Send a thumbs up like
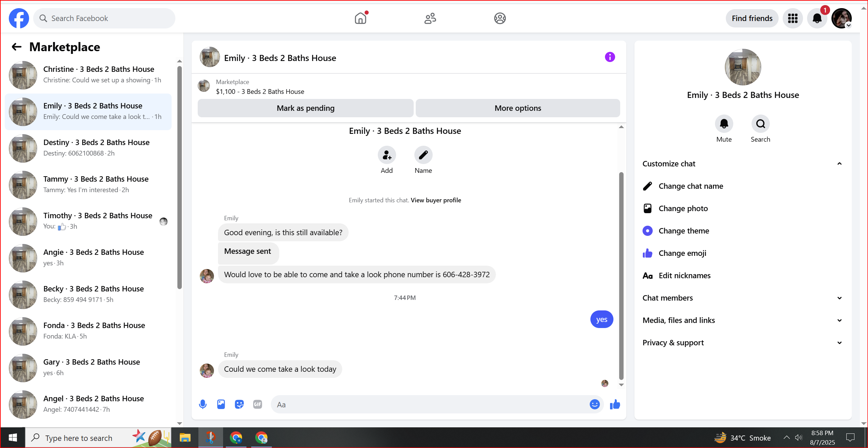This screenshot has width=868, height=448. 615,404
